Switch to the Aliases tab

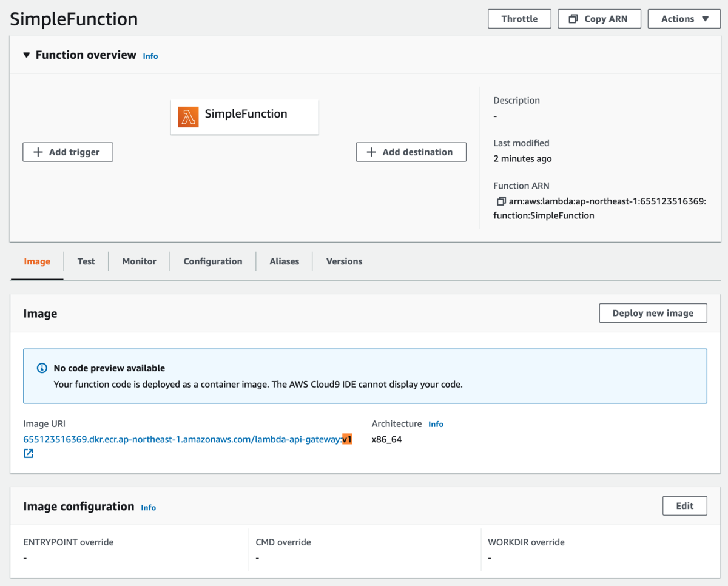[285, 261]
